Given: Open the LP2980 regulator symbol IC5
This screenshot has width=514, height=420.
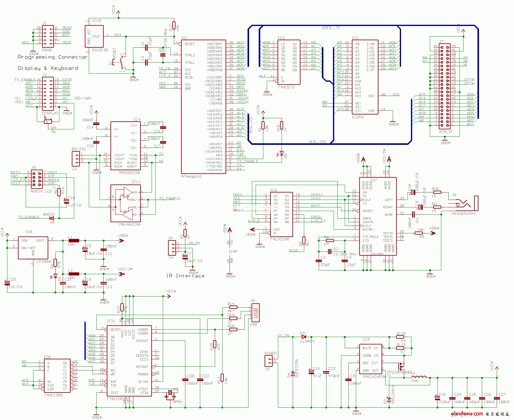Looking at the screenshot, I should pyautogui.click(x=32, y=248).
